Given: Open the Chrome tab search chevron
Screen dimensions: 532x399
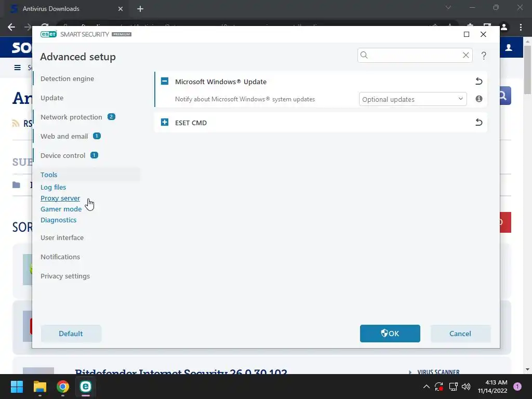Looking at the screenshot, I should pyautogui.click(x=448, y=7).
